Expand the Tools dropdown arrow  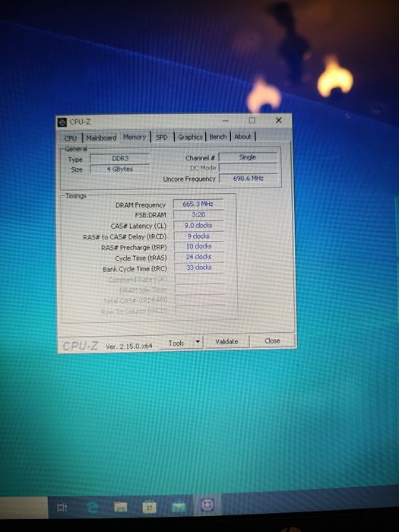pyautogui.click(x=198, y=342)
